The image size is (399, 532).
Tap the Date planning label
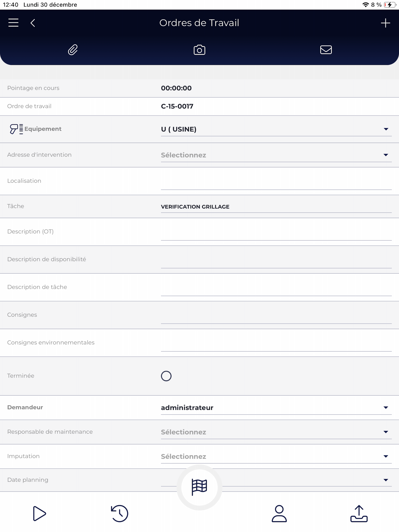click(x=28, y=480)
